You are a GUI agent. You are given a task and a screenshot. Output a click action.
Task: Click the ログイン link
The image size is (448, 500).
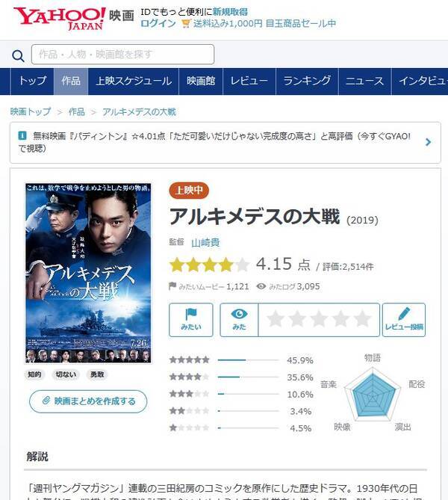pyautogui.click(x=158, y=24)
